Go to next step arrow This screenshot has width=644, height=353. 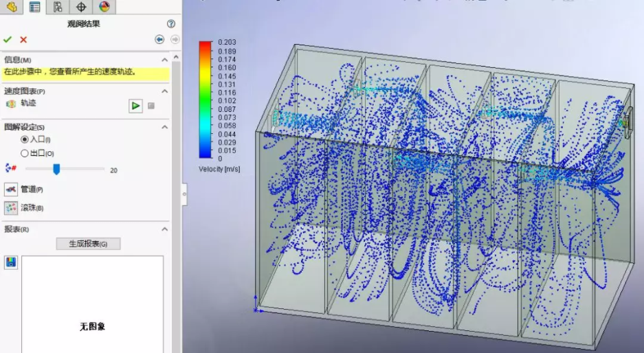175,39
